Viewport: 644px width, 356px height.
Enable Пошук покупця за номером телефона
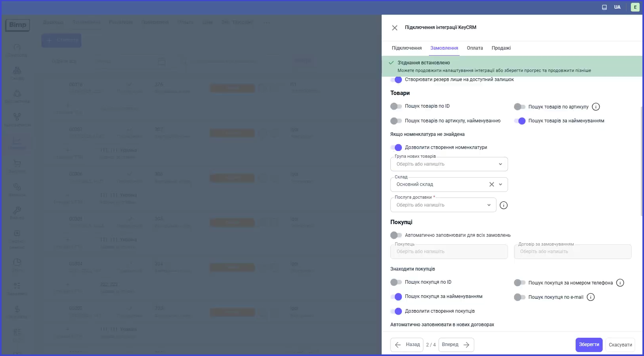[520, 283]
